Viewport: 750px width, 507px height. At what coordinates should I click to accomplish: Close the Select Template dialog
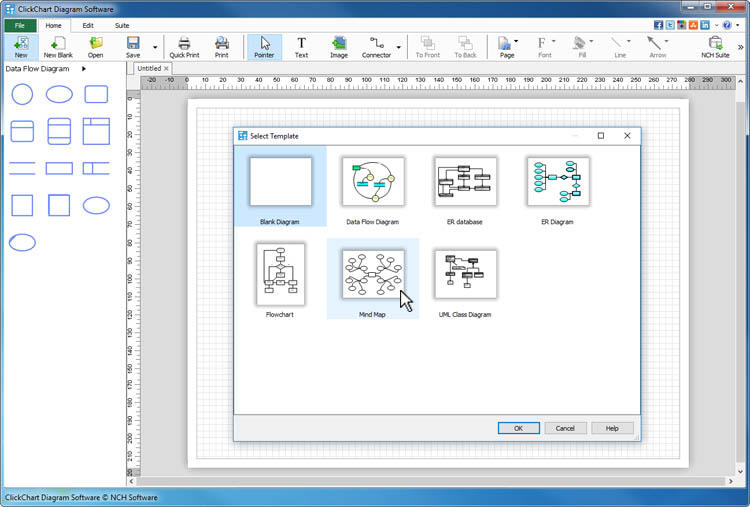point(627,136)
